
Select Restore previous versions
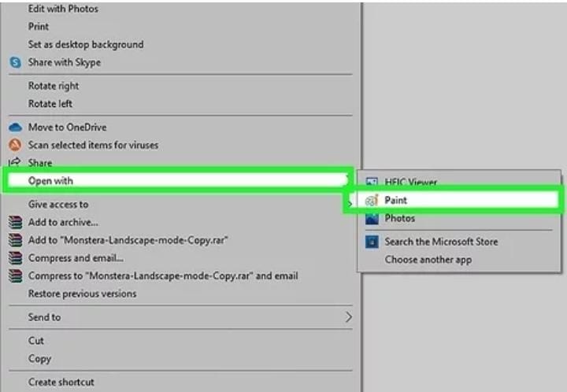[82, 294]
